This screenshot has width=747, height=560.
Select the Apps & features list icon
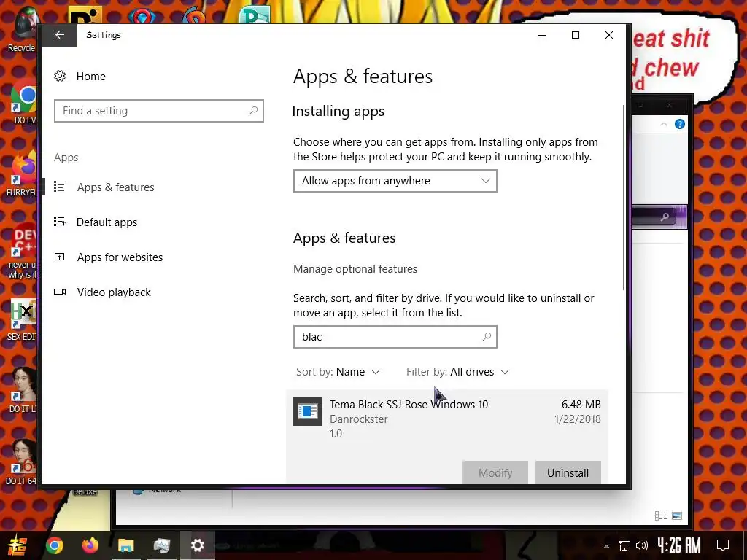(x=60, y=187)
